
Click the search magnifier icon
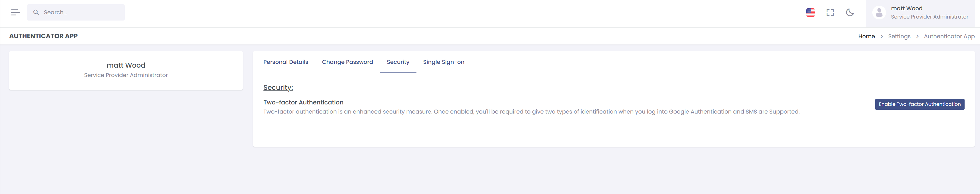(37, 12)
